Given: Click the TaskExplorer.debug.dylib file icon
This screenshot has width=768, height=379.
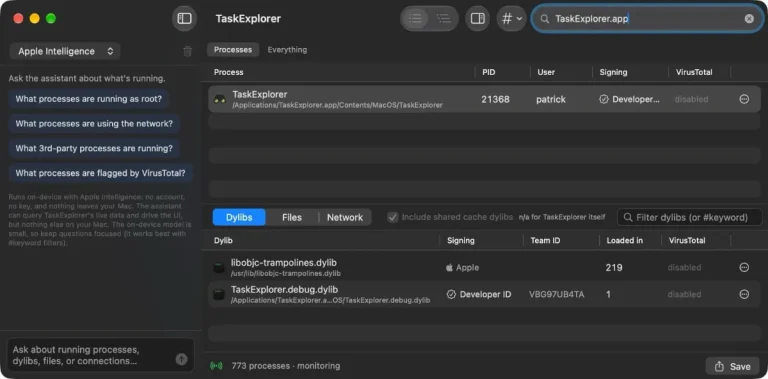Looking at the screenshot, I should [219, 294].
